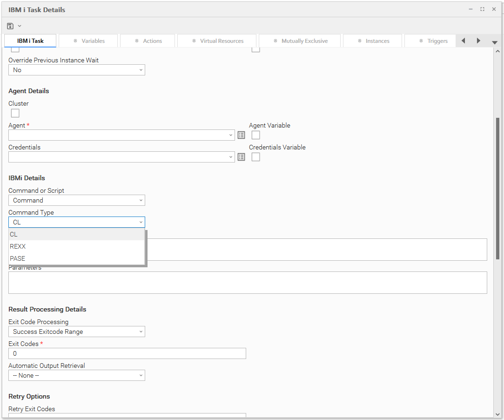Expand the save options arrow

click(x=20, y=26)
